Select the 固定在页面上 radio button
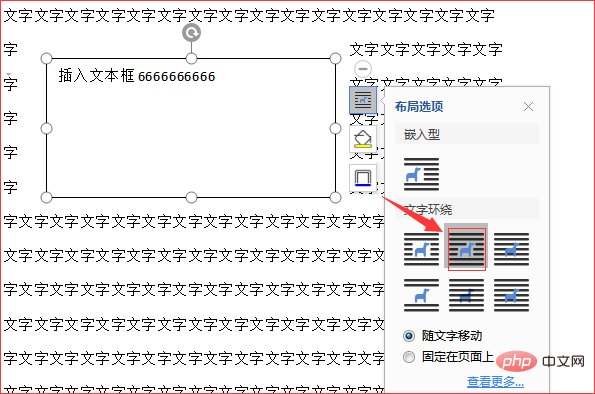 409,357
